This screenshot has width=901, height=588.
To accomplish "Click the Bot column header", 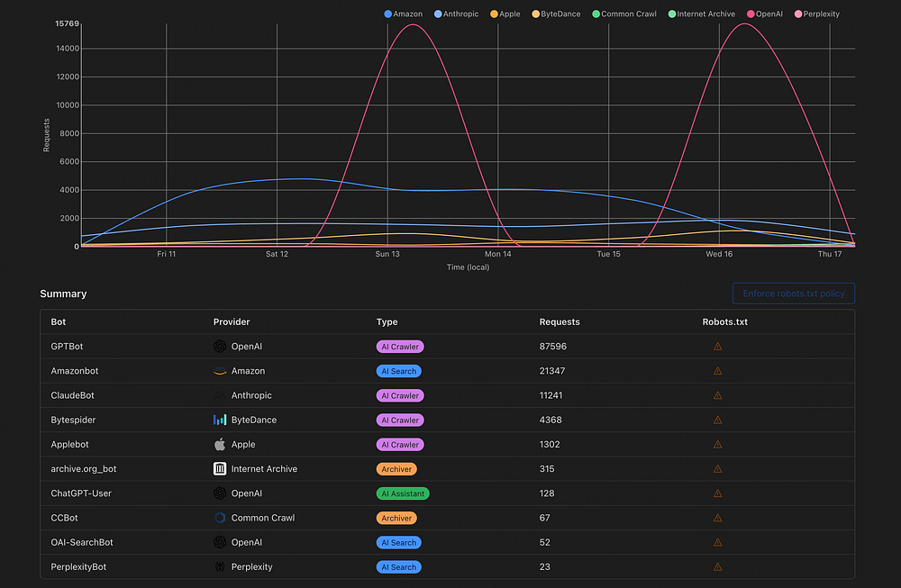I will coord(58,322).
